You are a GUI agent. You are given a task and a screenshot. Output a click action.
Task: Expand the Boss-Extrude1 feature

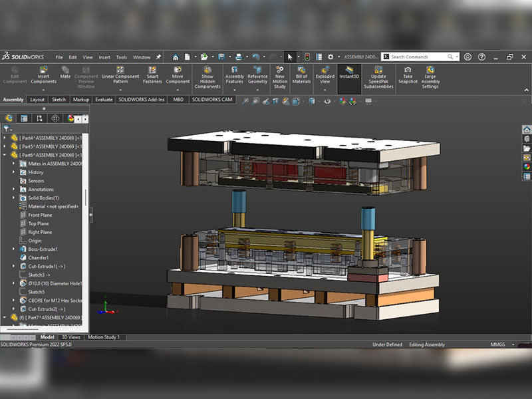[14, 249]
